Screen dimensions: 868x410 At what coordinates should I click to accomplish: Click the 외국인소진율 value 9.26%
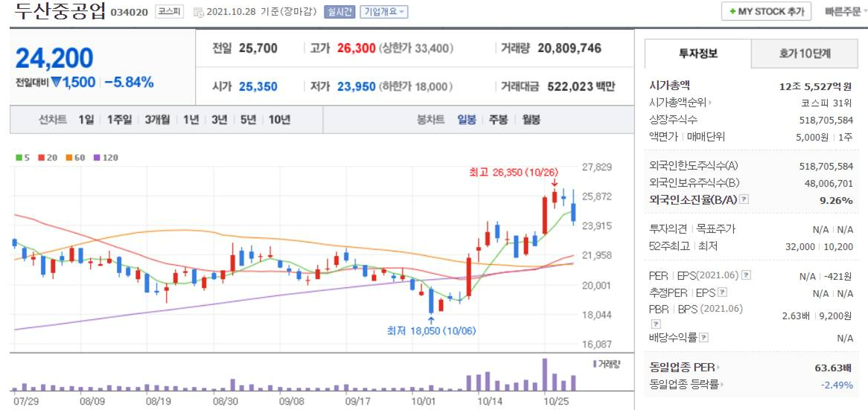click(x=837, y=200)
